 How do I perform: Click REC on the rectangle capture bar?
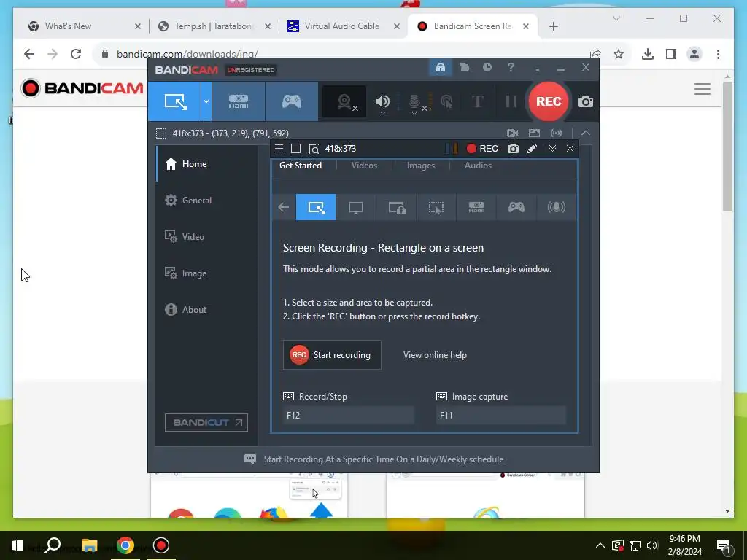[x=482, y=149]
